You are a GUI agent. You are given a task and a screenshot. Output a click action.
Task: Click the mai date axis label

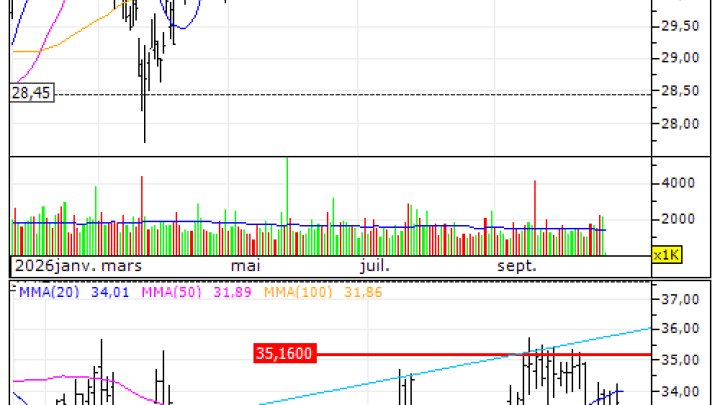coord(246,266)
